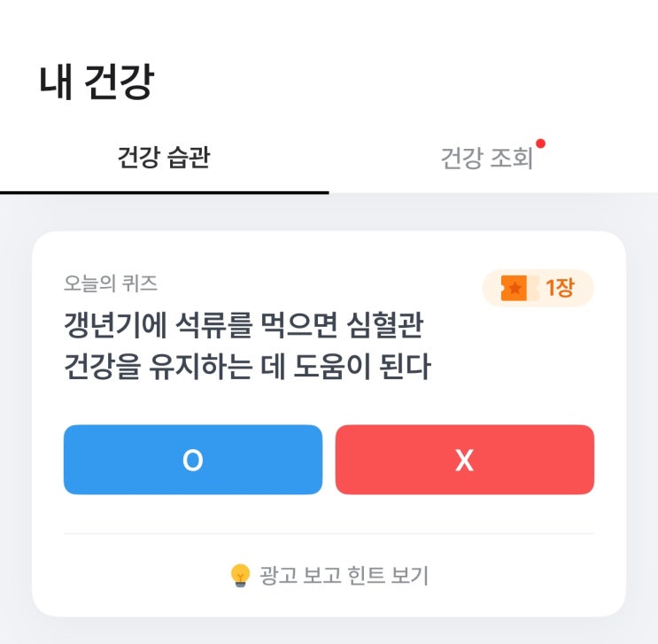Open 광고 보고 힌트 보기 link
This screenshot has width=658, height=644.
coord(344,576)
